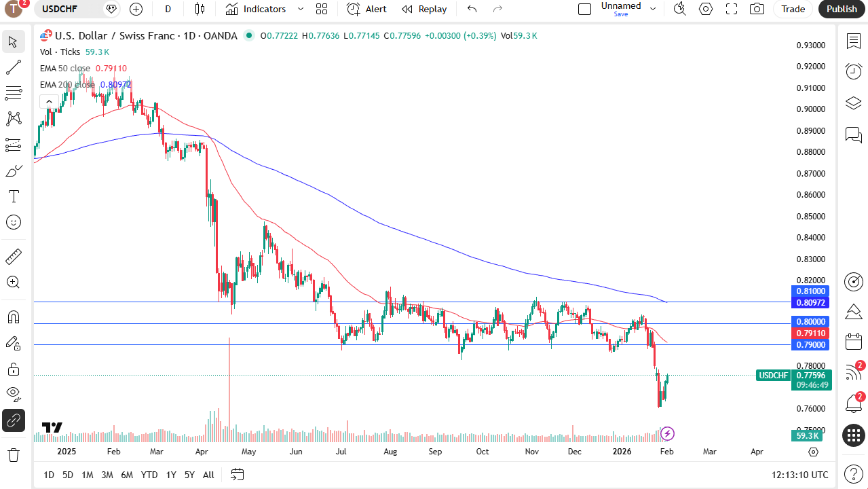Open timezone menu showing 12:13:10 UTC
The height and width of the screenshot is (489, 868).
pyautogui.click(x=800, y=475)
